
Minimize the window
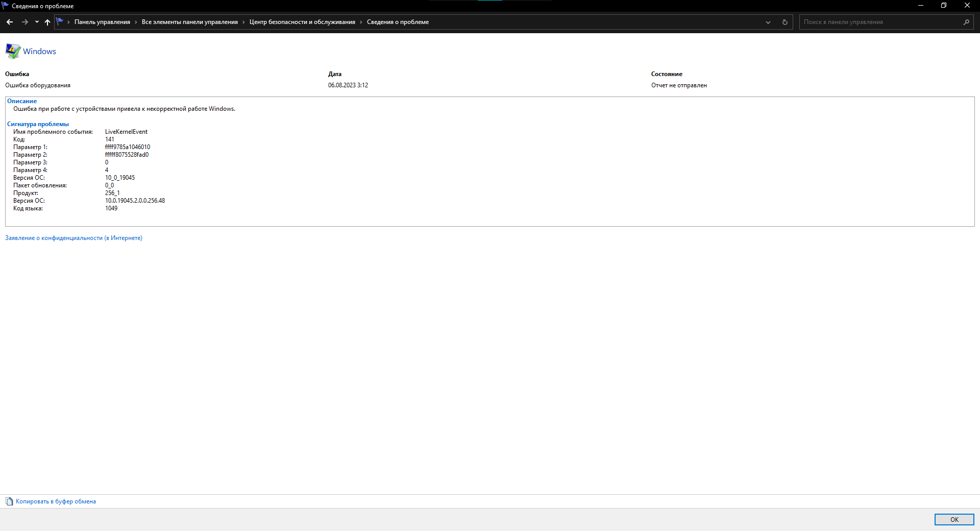point(921,6)
